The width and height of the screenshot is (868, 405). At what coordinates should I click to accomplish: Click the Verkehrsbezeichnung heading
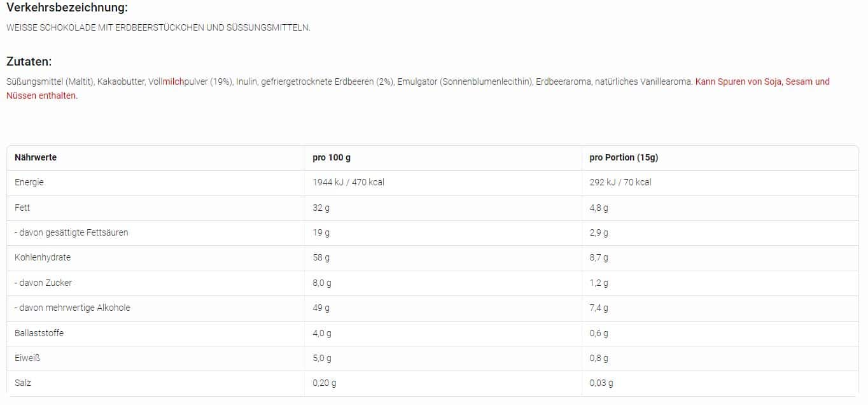67,8
